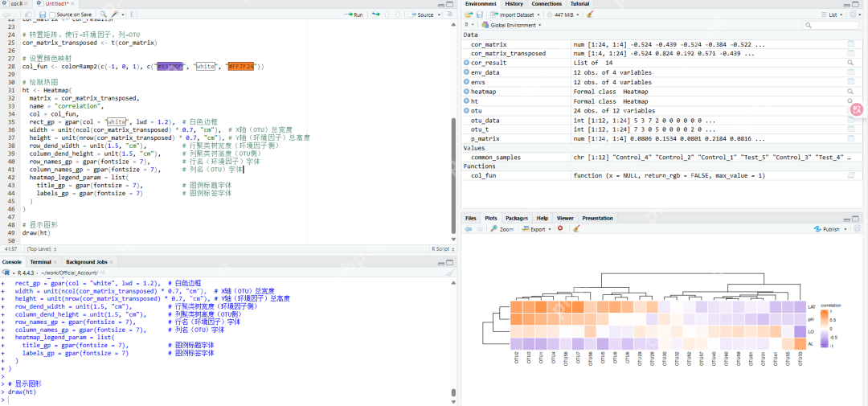The height and width of the screenshot is (406, 868).
Task: Expand the otu data frame entry
Action: [467, 111]
